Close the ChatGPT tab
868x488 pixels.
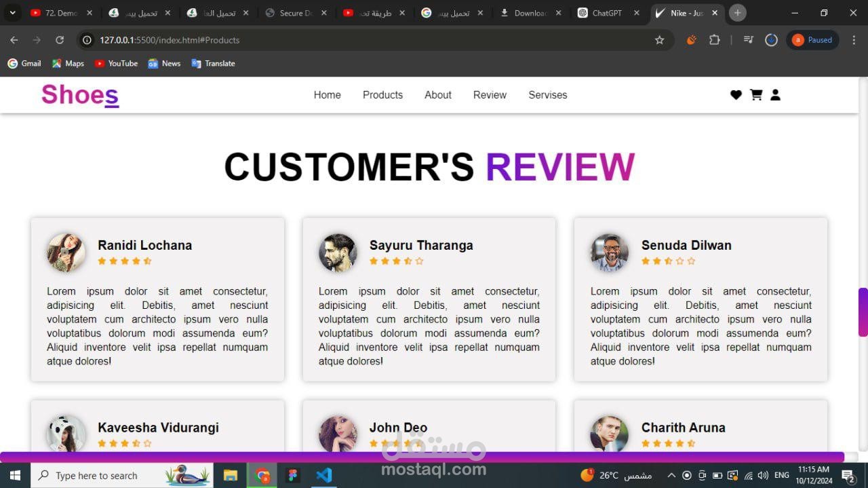(x=637, y=13)
